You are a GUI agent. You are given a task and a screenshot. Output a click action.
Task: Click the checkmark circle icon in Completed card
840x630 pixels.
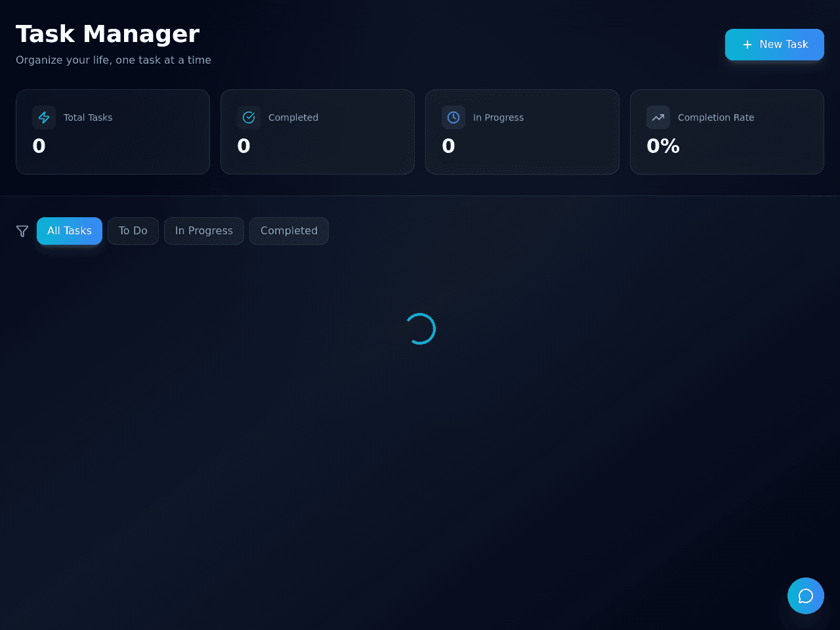coord(249,117)
